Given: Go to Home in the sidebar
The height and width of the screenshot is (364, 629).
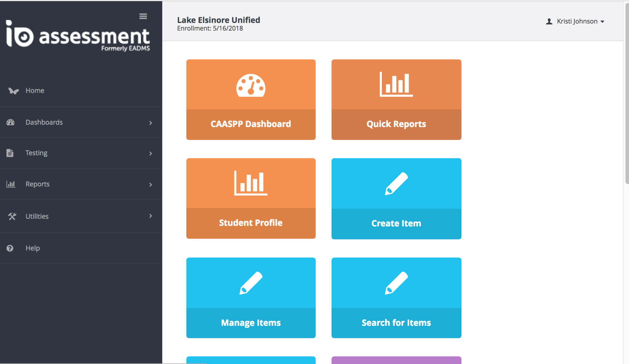Looking at the screenshot, I should click(x=35, y=91).
